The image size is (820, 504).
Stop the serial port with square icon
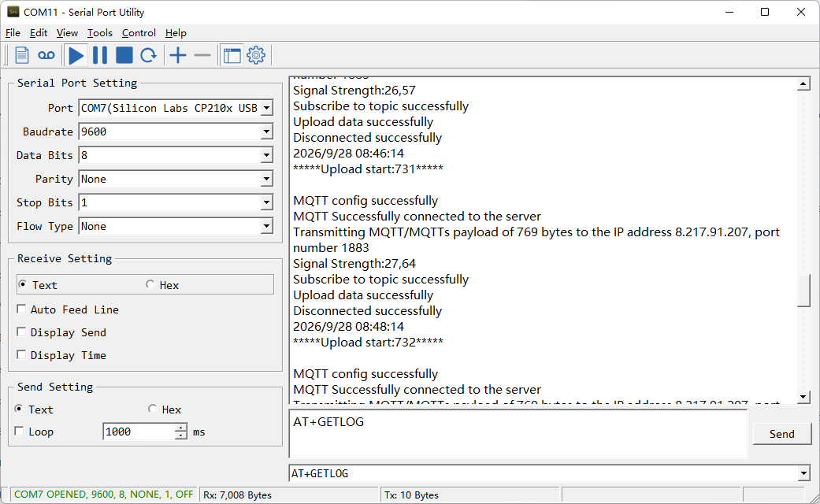tap(124, 55)
